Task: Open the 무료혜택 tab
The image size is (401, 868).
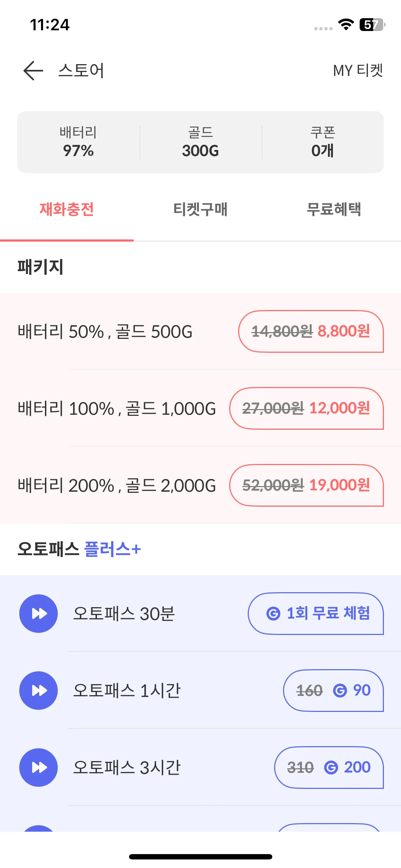Action: (334, 209)
